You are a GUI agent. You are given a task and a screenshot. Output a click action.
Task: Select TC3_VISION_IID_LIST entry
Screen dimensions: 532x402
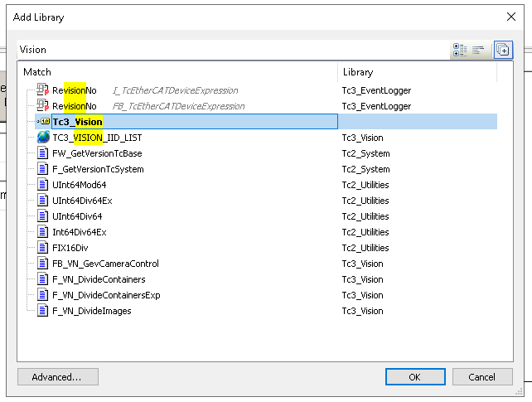pyautogui.click(x=97, y=138)
